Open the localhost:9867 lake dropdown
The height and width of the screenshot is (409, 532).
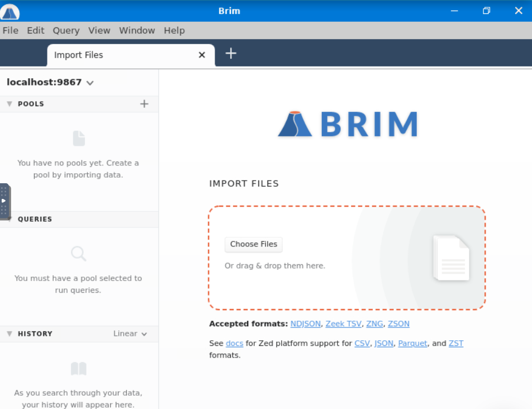pos(50,82)
